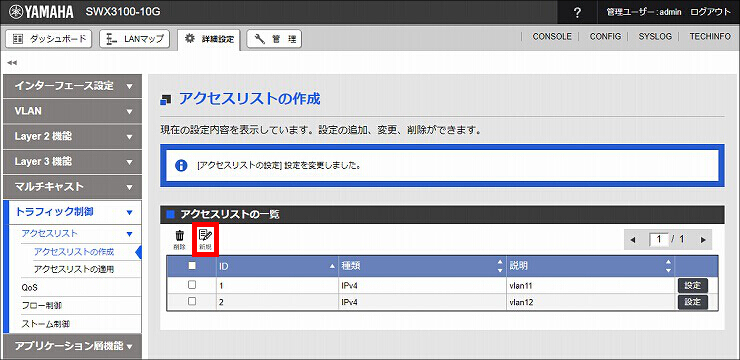Click the 管理ユーザー: admin text
The image size is (740, 360).
point(644,12)
